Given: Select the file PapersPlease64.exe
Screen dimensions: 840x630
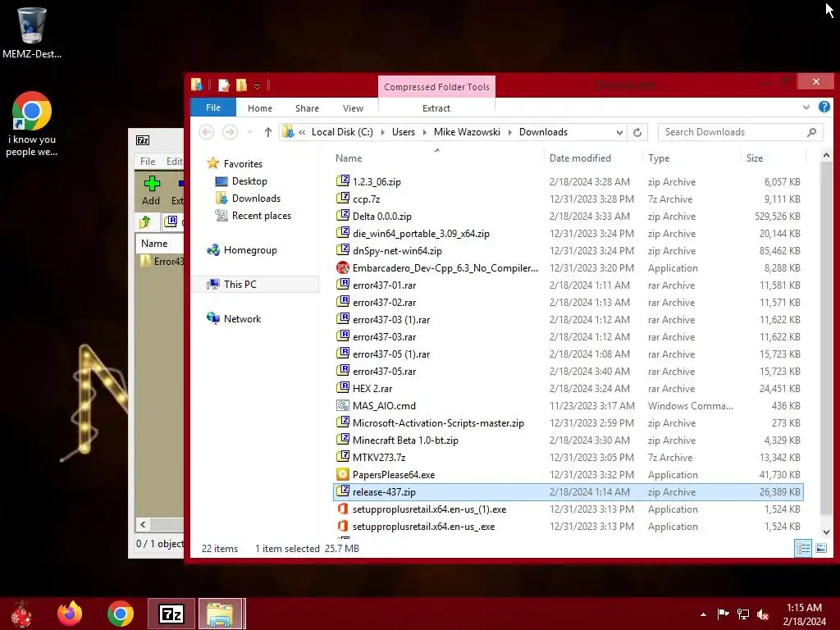Looking at the screenshot, I should point(568,475).
